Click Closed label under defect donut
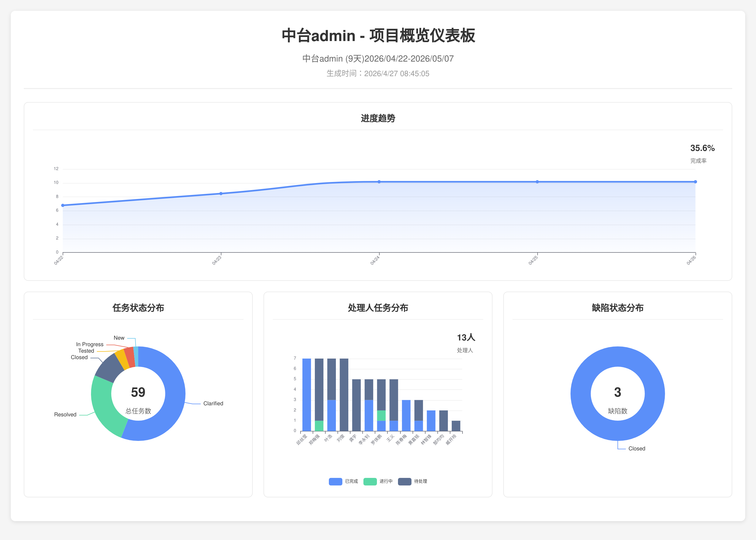The image size is (756, 540). [x=637, y=448]
